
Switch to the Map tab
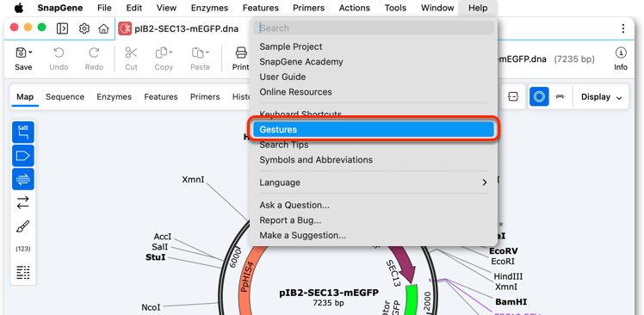click(25, 97)
